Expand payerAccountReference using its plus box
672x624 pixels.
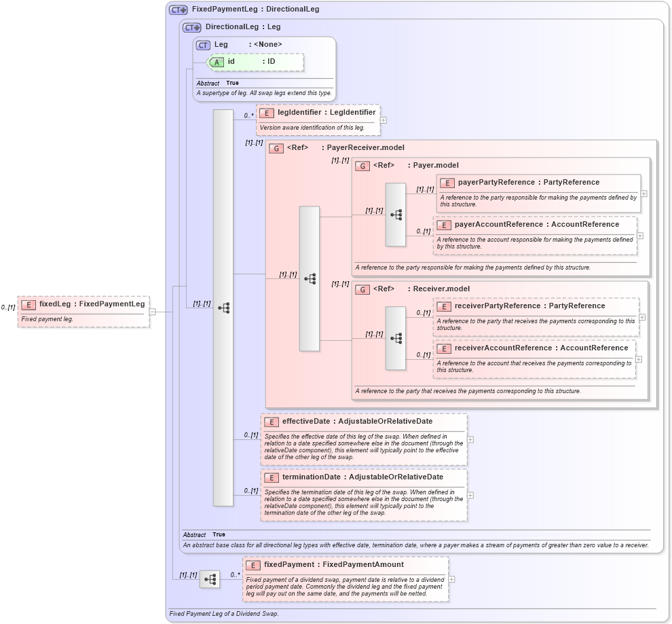click(x=639, y=235)
